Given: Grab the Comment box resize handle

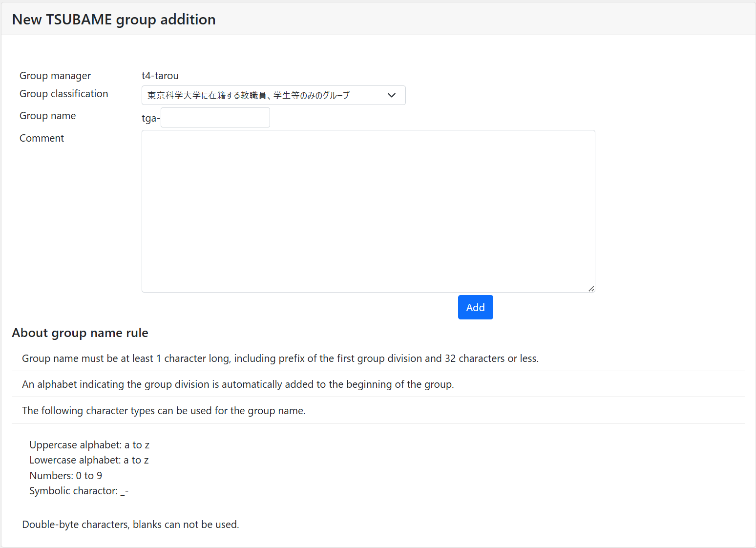Looking at the screenshot, I should coord(591,289).
